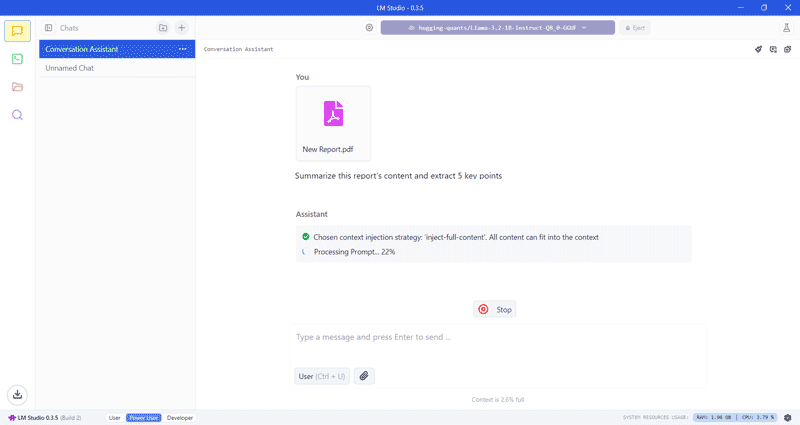Click the rightmost icon in the chat header actions
Screen dimensions: 800x425
[787, 49]
